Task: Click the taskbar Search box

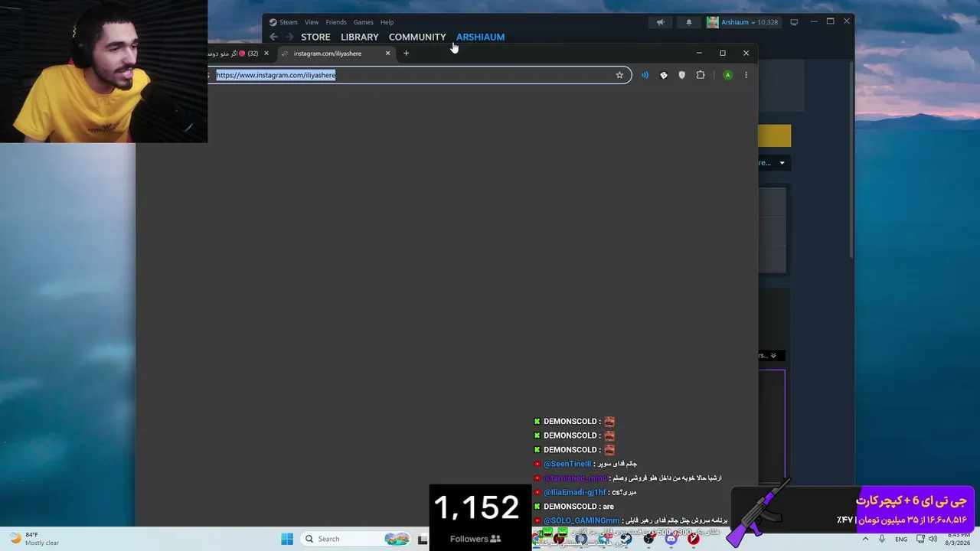Action: [x=354, y=539]
